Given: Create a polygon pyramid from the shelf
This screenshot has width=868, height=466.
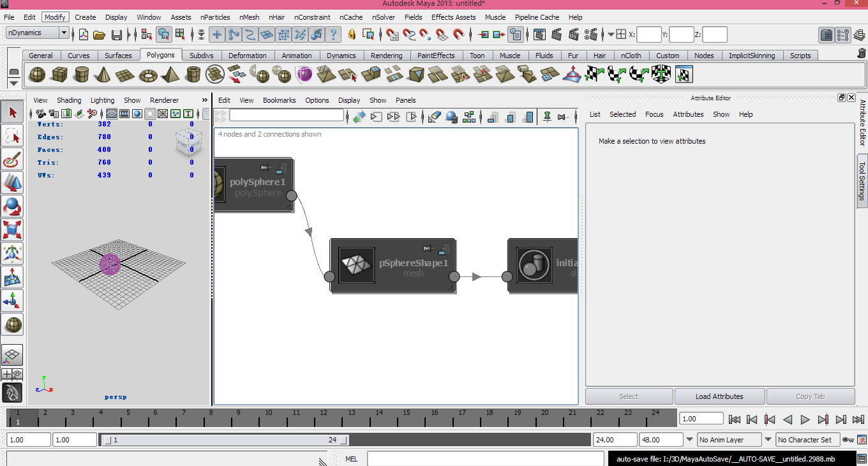Looking at the screenshot, I should 170,75.
